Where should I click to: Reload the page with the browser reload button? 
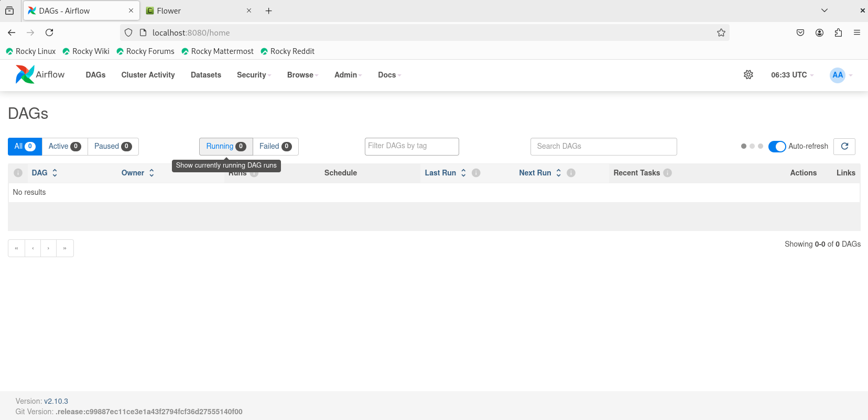point(49,32)
